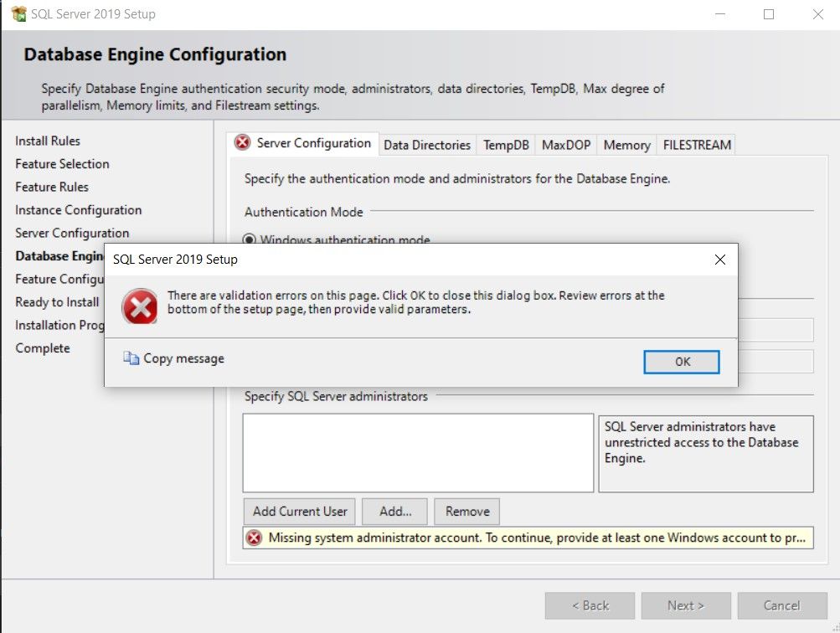Open the Server Configuration tab
840x633 pixels.
(302, 143)
